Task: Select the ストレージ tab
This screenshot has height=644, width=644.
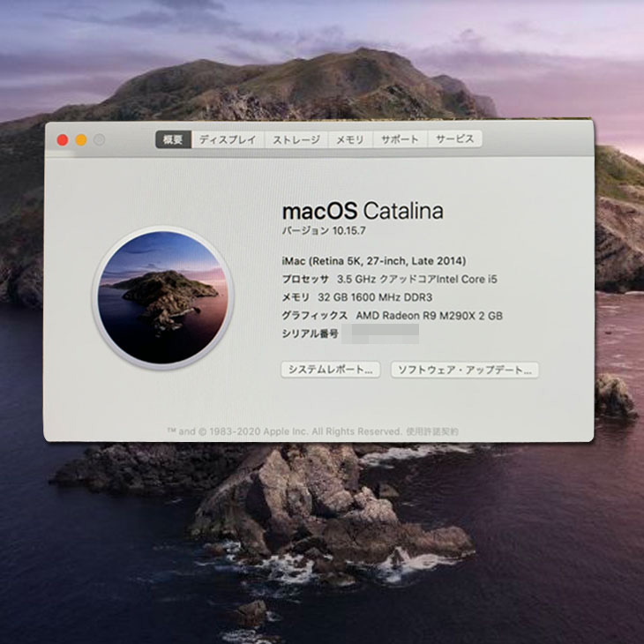Action: coord(296,139)
